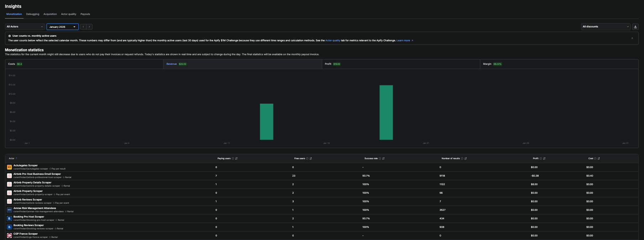Open the January 2026 month selector
The height and width of the screenshot is (240, 644).
[x=63, y=27]
